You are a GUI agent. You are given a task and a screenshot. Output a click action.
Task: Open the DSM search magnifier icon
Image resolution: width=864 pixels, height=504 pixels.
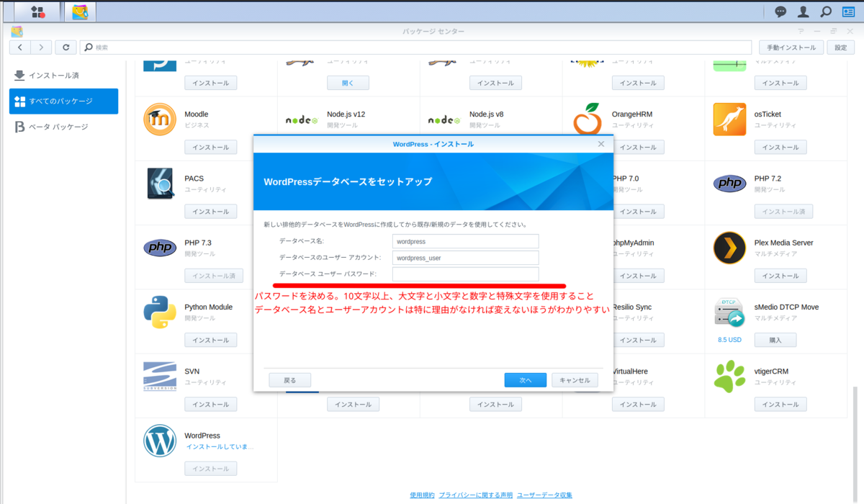pyautogui.click(x=826, y=12)
